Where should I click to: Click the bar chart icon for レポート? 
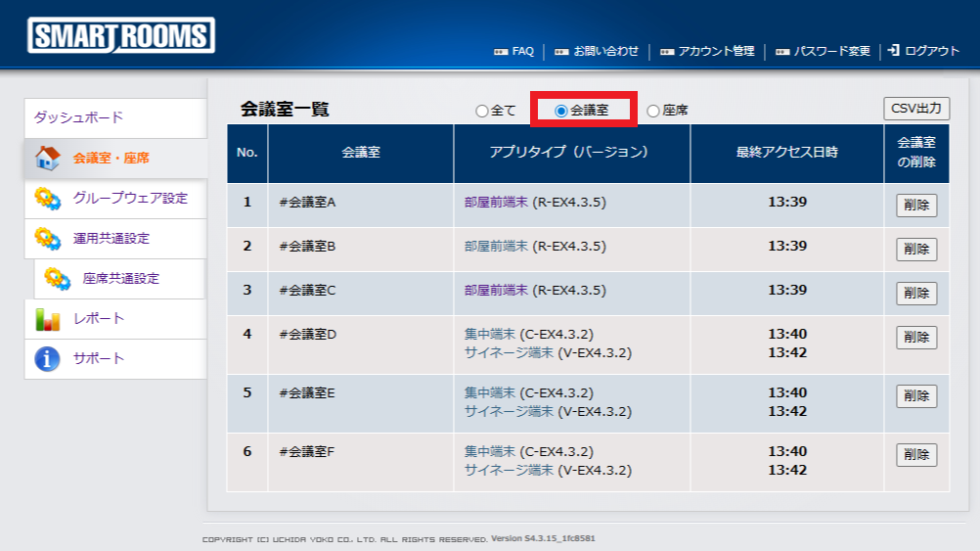(x=47, y=319)
